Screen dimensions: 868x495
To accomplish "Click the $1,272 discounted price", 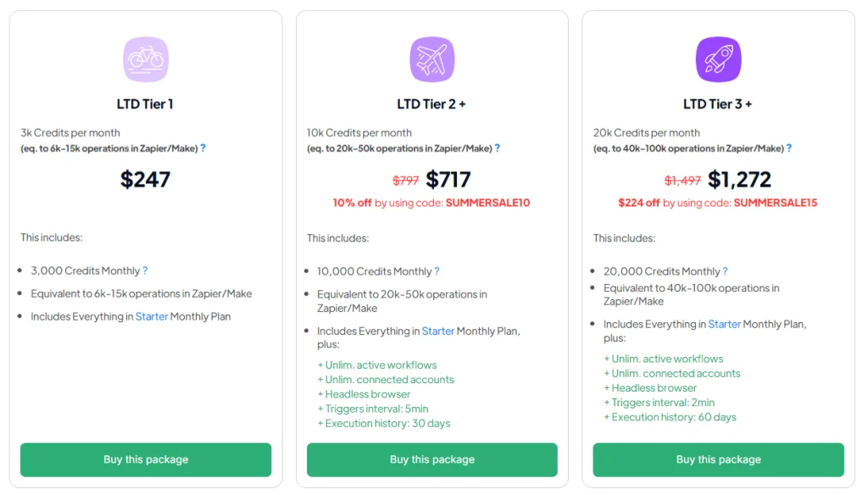I will (739, 180).
